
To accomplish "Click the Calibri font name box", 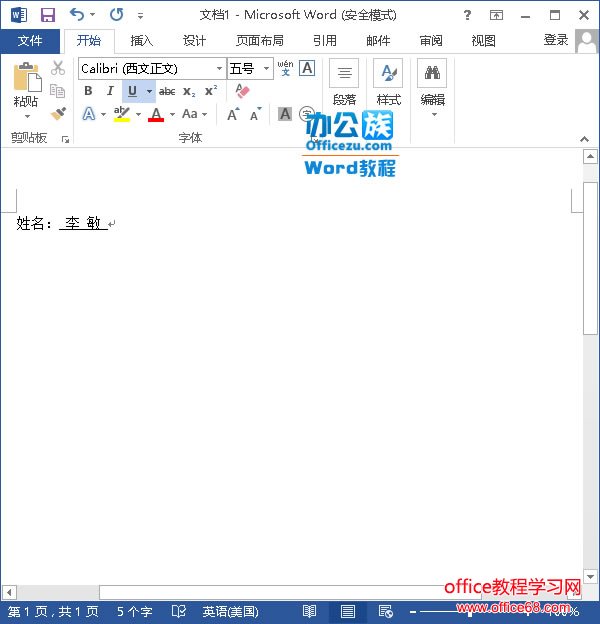I will (147, 68).
